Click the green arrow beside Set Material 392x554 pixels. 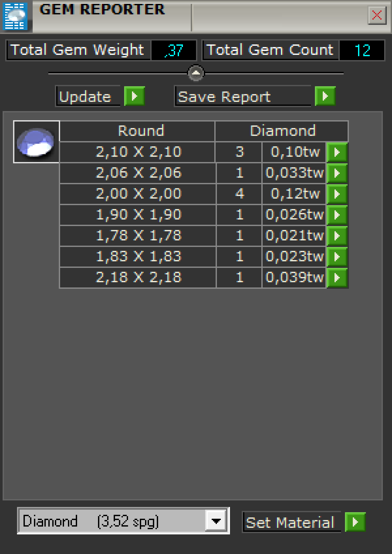355,522
